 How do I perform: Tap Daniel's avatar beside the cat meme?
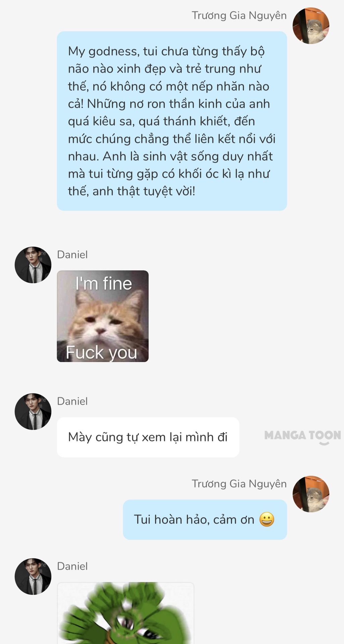[x=33, y=265]
